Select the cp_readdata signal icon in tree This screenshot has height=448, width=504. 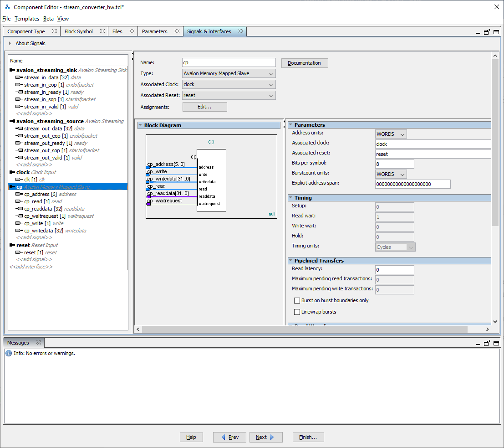19,209
